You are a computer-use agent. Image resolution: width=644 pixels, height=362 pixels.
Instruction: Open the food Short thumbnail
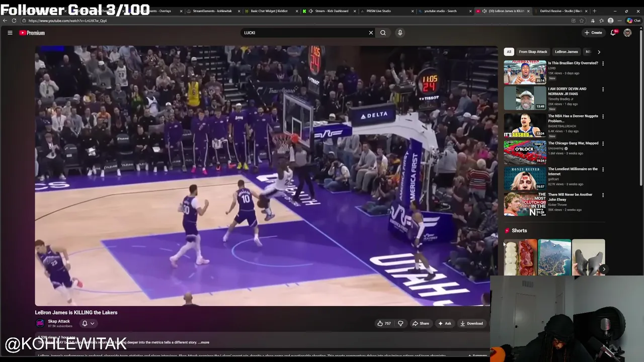click(520, 257)
